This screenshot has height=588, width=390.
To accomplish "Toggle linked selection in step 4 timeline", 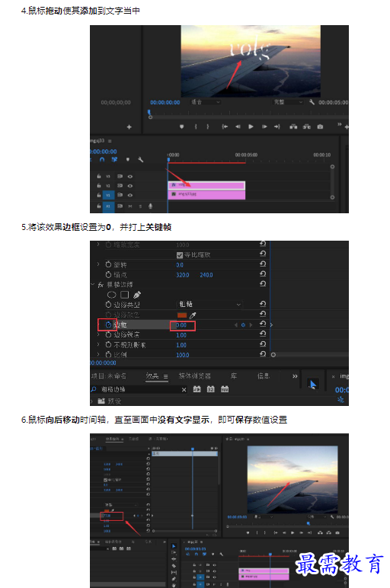I will click(114, 159).
